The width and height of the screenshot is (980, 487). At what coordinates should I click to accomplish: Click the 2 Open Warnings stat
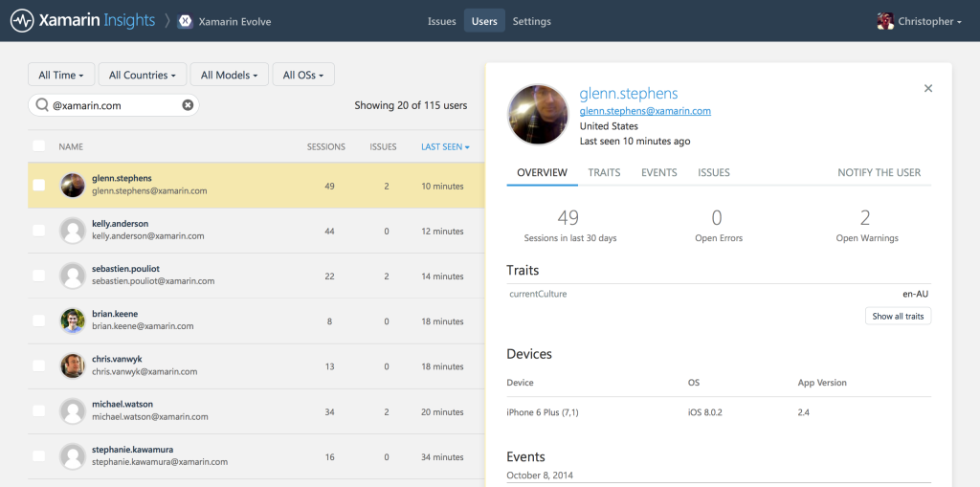pos(867,226)
